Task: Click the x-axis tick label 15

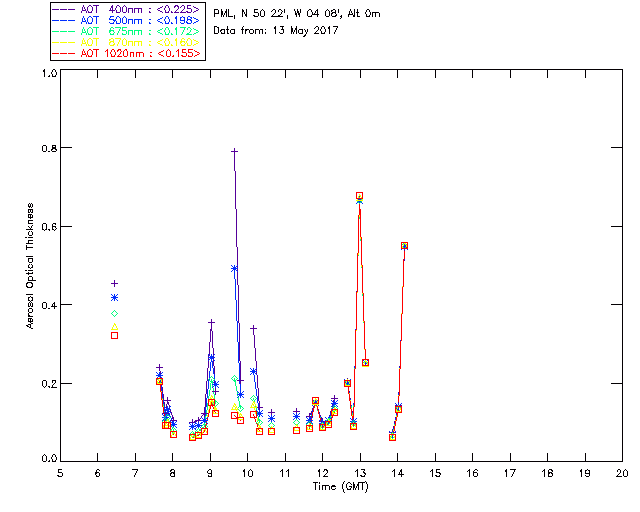Action: click(435, 473)
